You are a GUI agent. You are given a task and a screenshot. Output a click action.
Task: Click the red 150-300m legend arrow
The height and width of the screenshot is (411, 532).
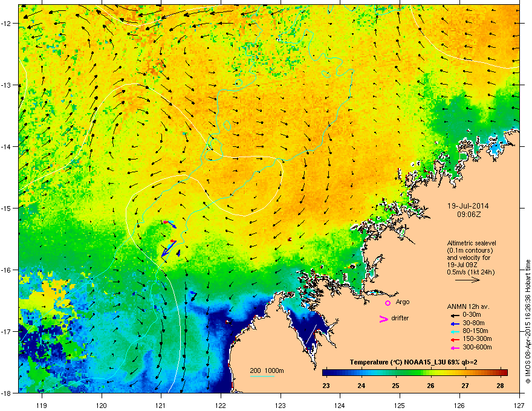click(x=455, y=340)
